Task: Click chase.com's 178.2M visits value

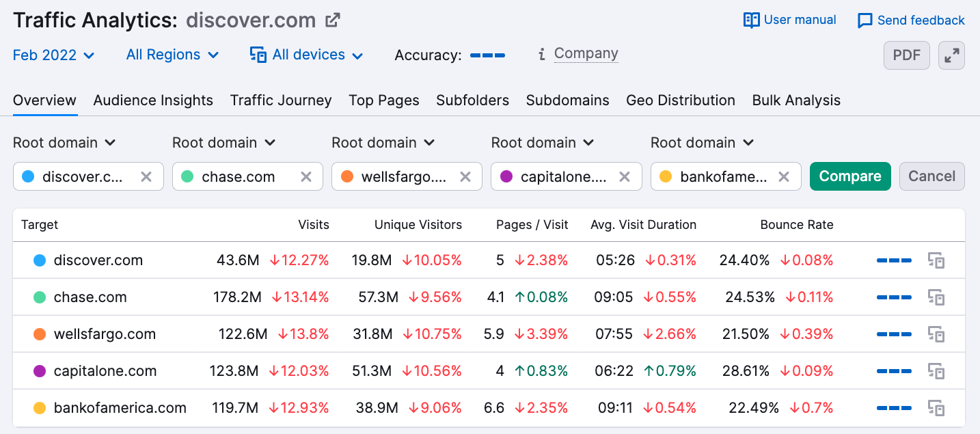Action: 237,297
